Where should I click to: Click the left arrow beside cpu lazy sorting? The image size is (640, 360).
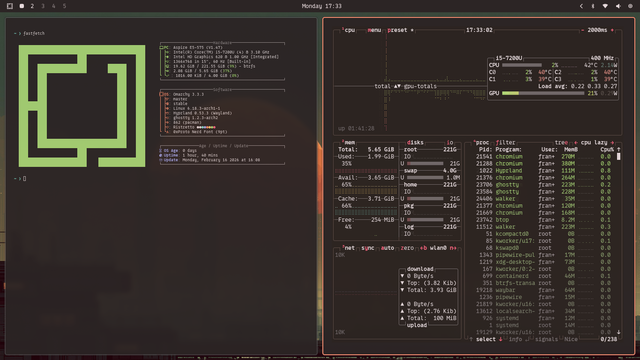[576, 142]
